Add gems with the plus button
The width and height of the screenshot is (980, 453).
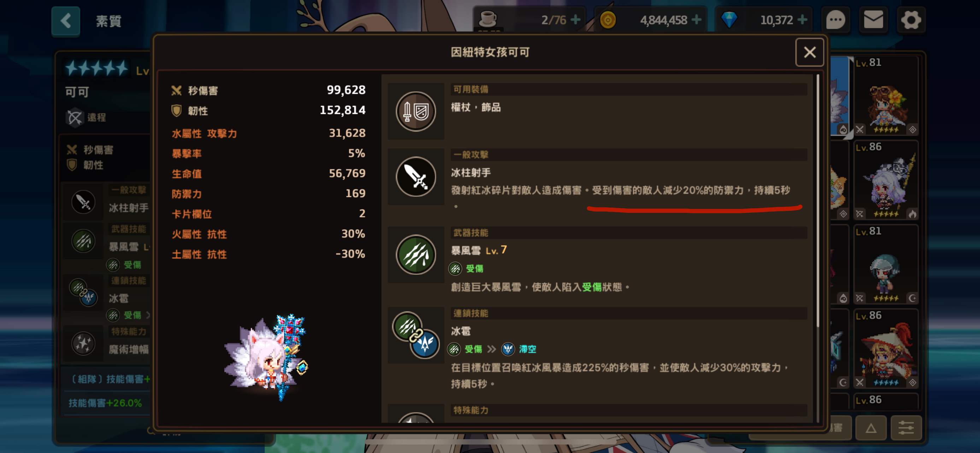[x=802, y=19]
